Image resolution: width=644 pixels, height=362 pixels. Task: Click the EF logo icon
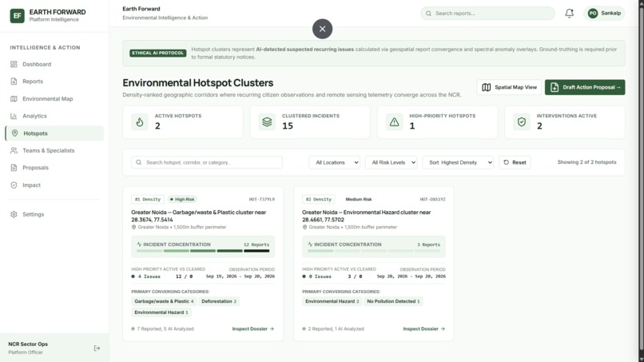pos(18,16)
